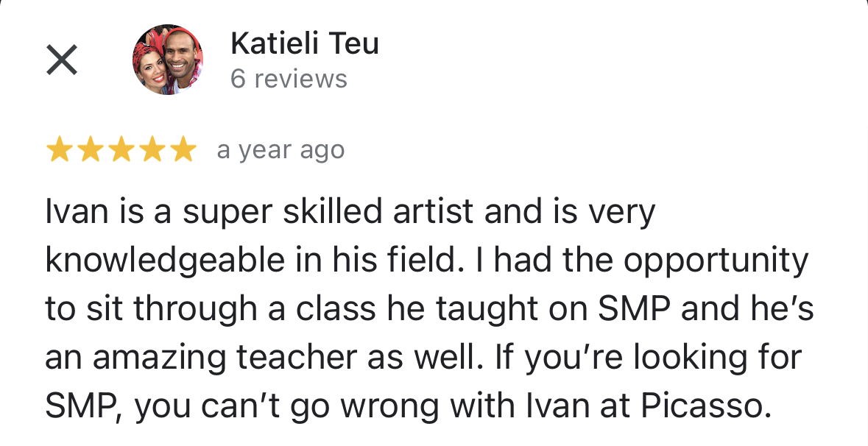Viewport: 868px width, 446px height.
Task: Click the word 'class' in the review
Action: [x=336, y=309]
